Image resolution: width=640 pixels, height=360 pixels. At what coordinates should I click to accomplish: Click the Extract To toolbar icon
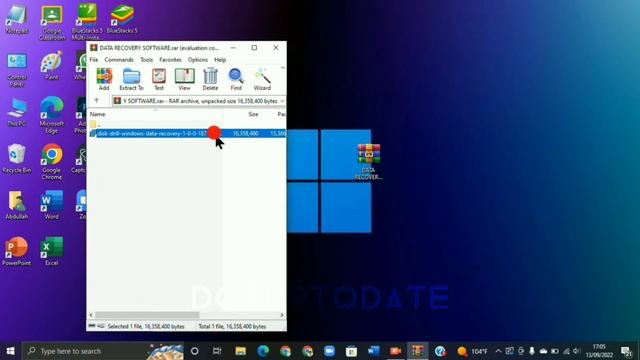[131, 79]
